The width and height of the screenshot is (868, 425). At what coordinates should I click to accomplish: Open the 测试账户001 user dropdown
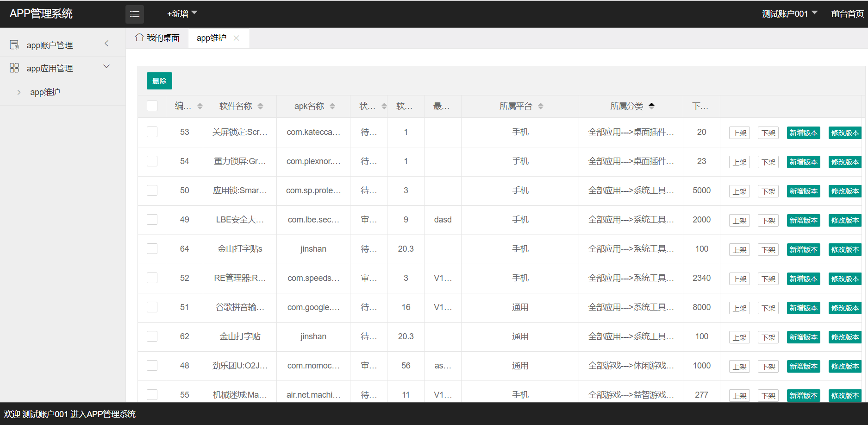pos(790,14)
